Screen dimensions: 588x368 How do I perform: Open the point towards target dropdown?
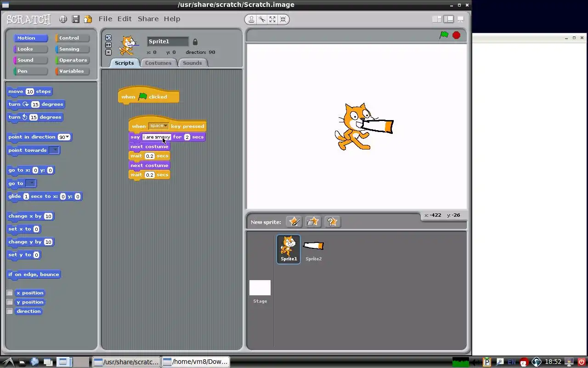(54, 150)
